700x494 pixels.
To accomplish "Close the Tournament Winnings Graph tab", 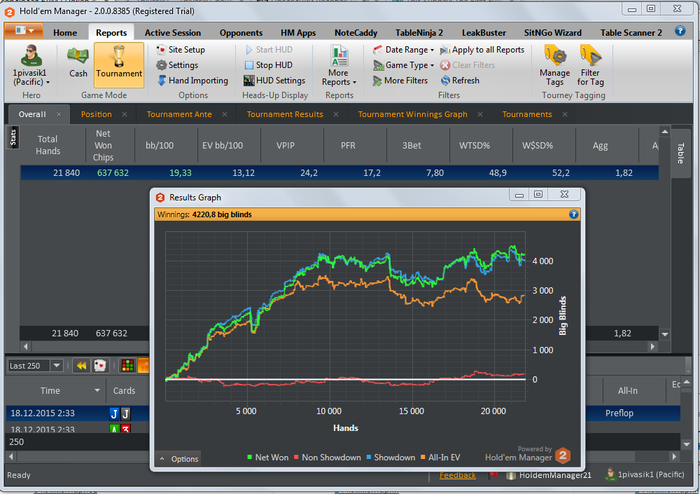I will tap(480, 114).
